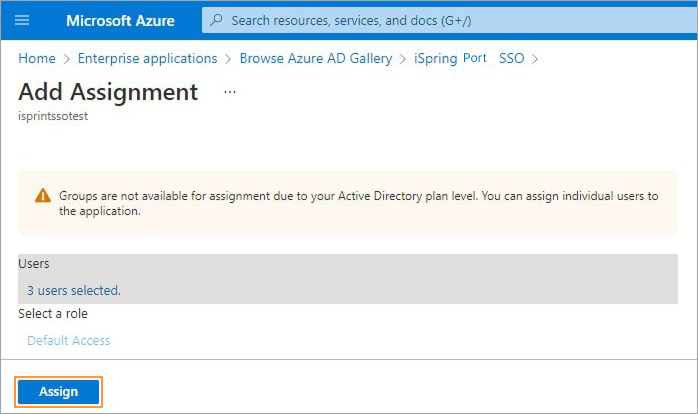Navigate to Browse Azure AD Gallery breadcrumb
This screenshot has height=414, width=698.
coord(316,58)
